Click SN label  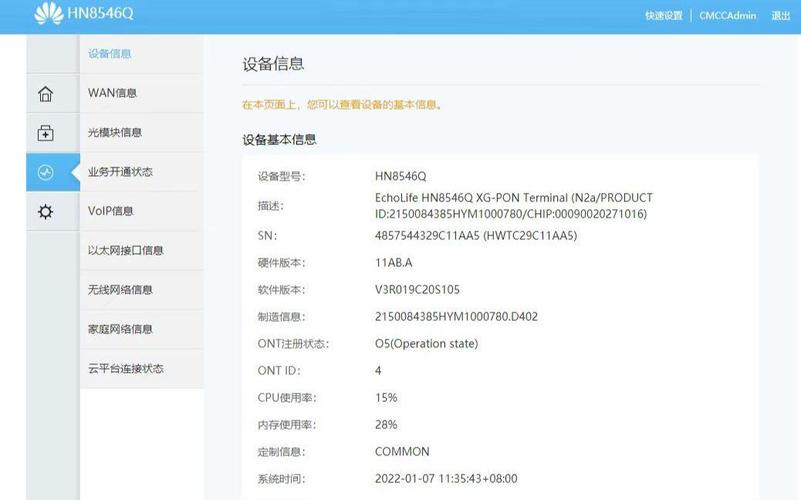267,235
